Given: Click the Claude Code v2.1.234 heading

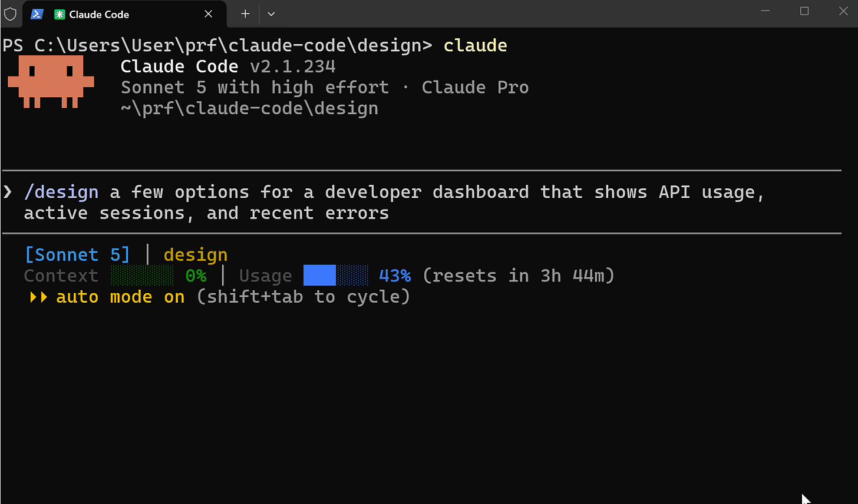Looking at the screenshot, I should [x=228, y=67].
